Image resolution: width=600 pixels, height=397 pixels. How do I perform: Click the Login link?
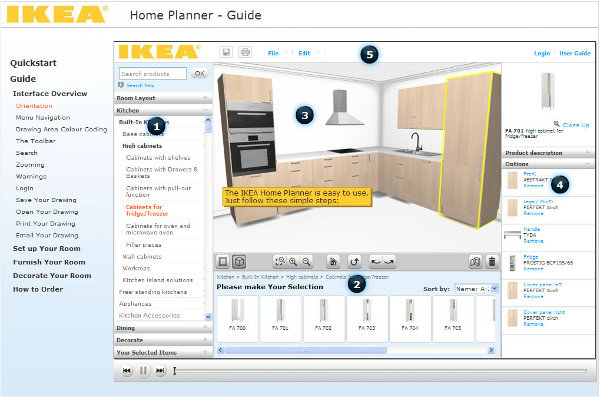[542, 53]
